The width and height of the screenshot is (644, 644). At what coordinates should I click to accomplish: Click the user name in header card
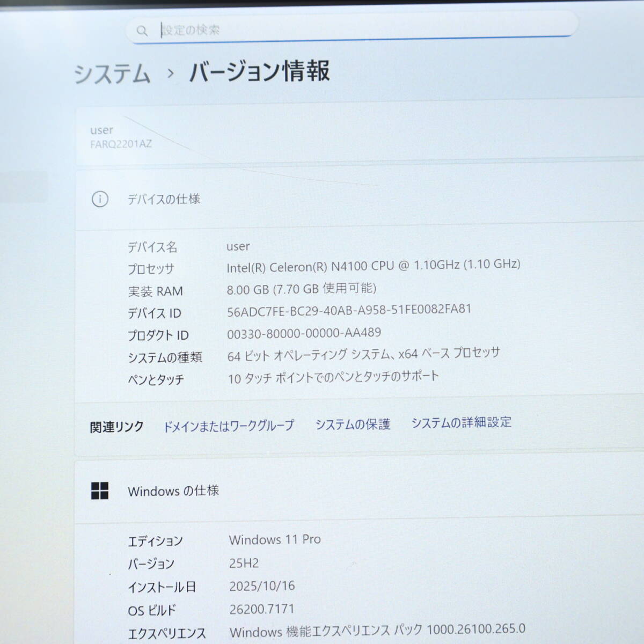[101, 130]
